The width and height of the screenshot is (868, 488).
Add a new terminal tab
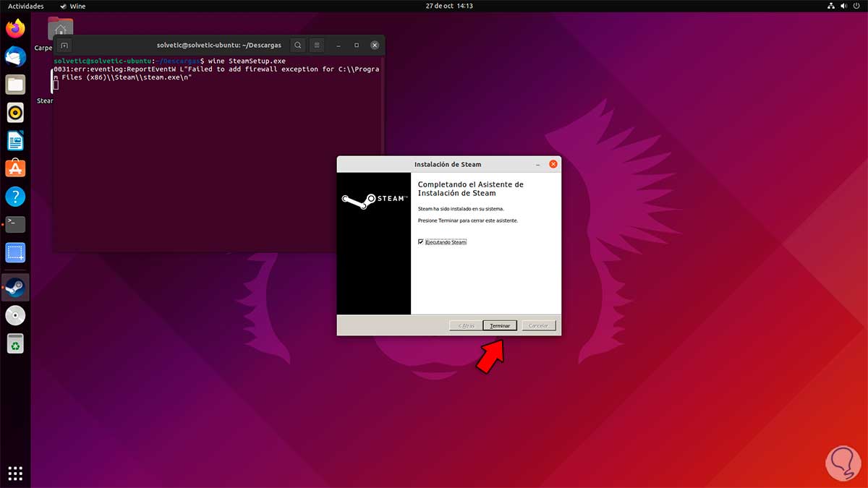click(64, 45)
